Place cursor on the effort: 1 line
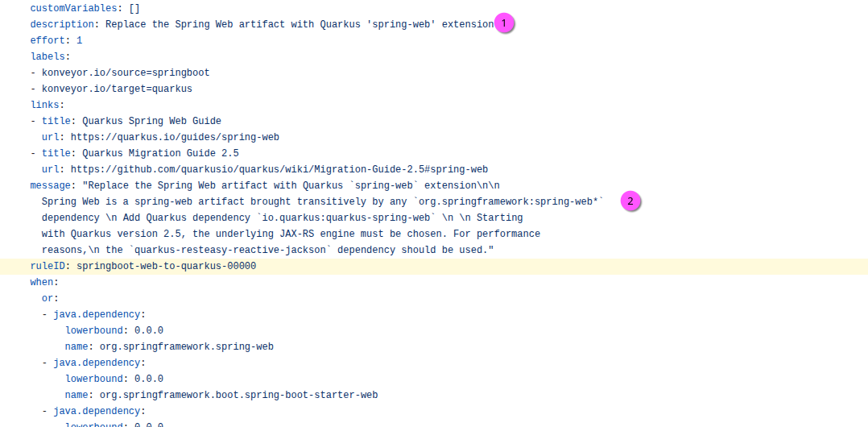 (x=56, y=40)
